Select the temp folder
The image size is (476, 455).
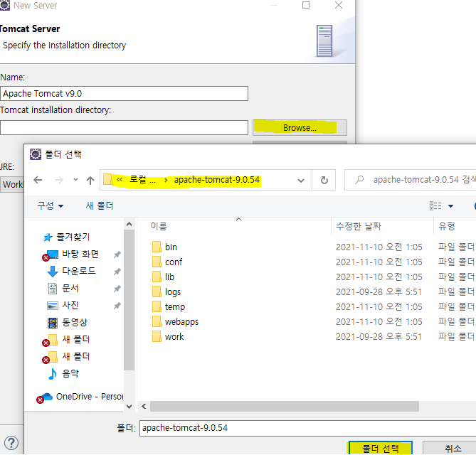(169, 306)
